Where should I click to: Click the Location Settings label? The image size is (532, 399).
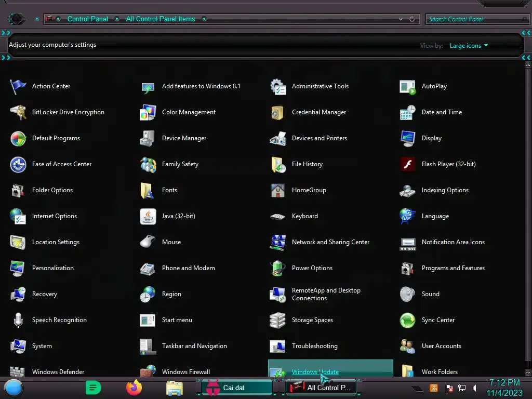click(x=56, y=242)
